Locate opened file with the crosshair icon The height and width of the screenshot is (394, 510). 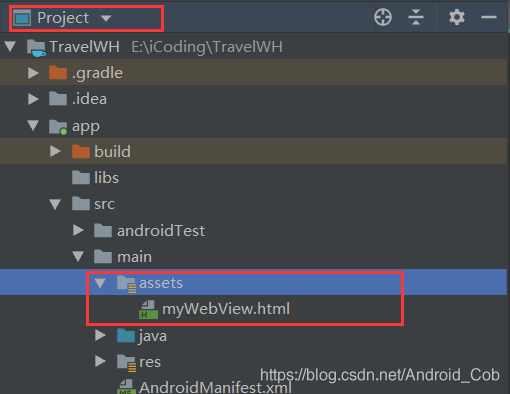click(x=383, y=17)
